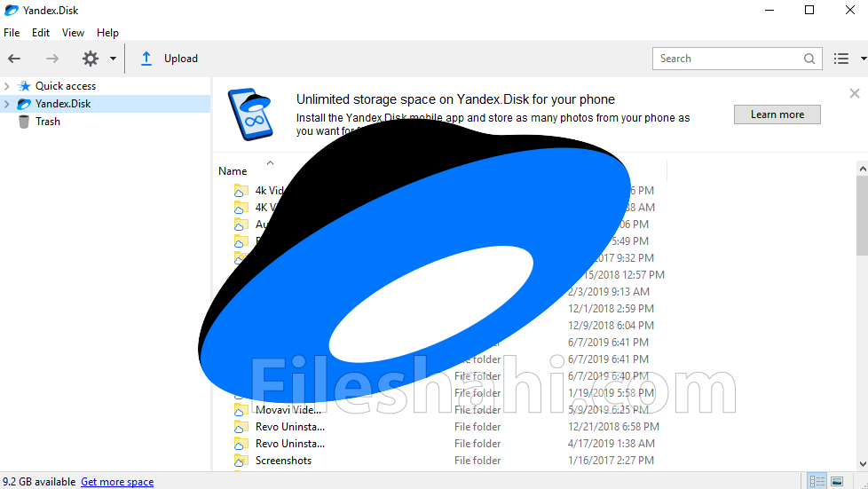Select the Screenshots folder name
The width and height of the screenshot is (868, 489).
click(283, 461)
